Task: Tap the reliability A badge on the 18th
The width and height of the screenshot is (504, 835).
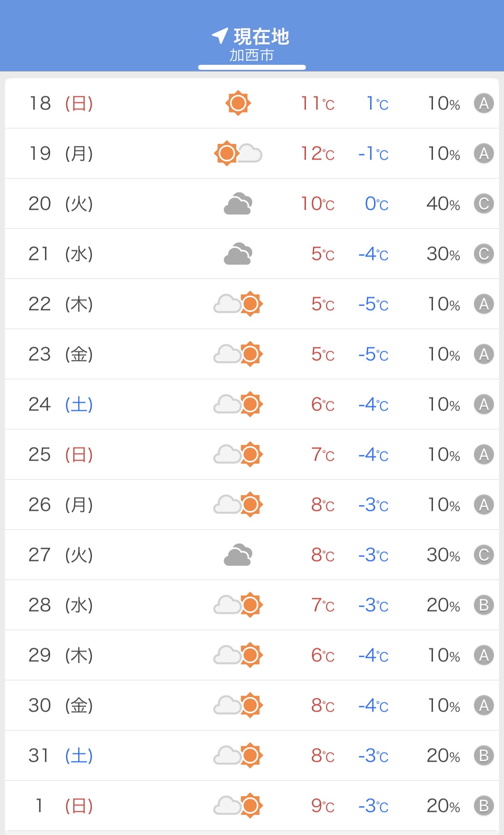Action: click(484, 103)
